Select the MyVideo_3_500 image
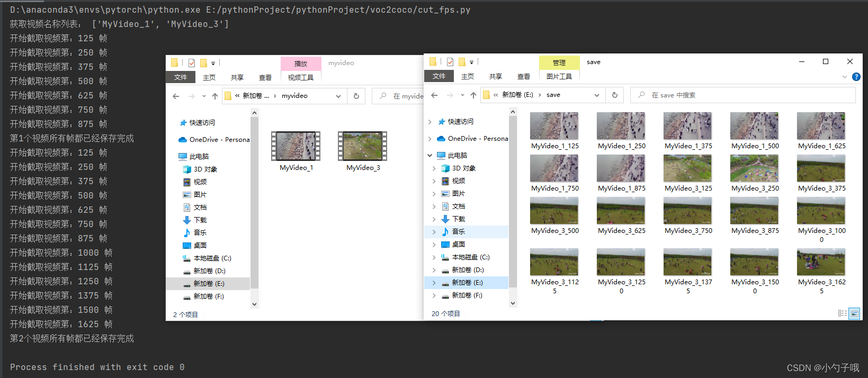Image resolution: width=868 pixels, height=378 pixels. (x=554, y=215)
